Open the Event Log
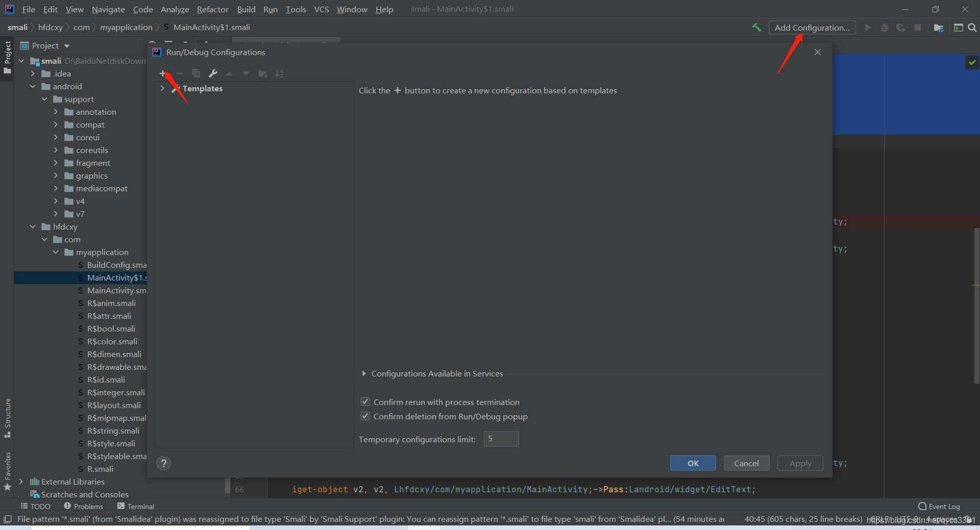Viewport: 980px width, 530px height. click(939, 506)
